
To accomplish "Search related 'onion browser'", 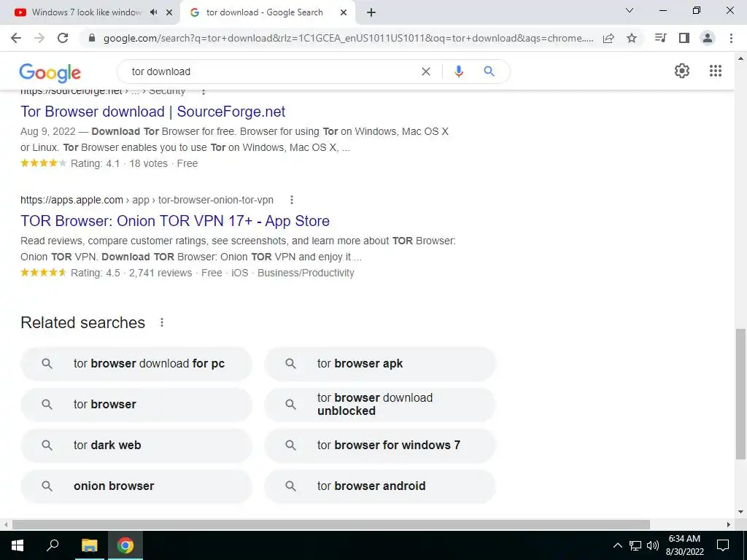I will [x=136, y=486].
